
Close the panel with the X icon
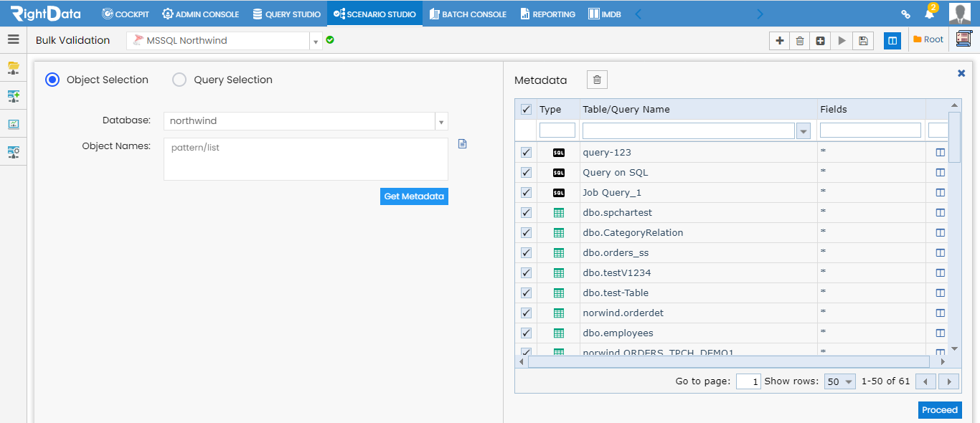961,73
